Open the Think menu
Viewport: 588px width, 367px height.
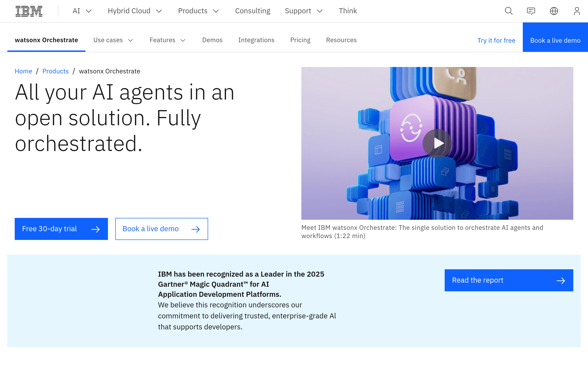pos(348,11)
